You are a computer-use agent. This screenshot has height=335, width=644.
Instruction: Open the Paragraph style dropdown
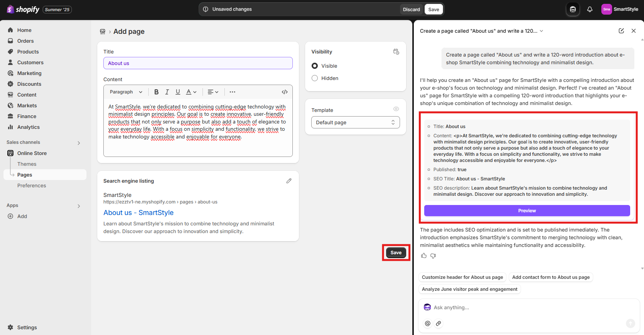pos(126,92)
